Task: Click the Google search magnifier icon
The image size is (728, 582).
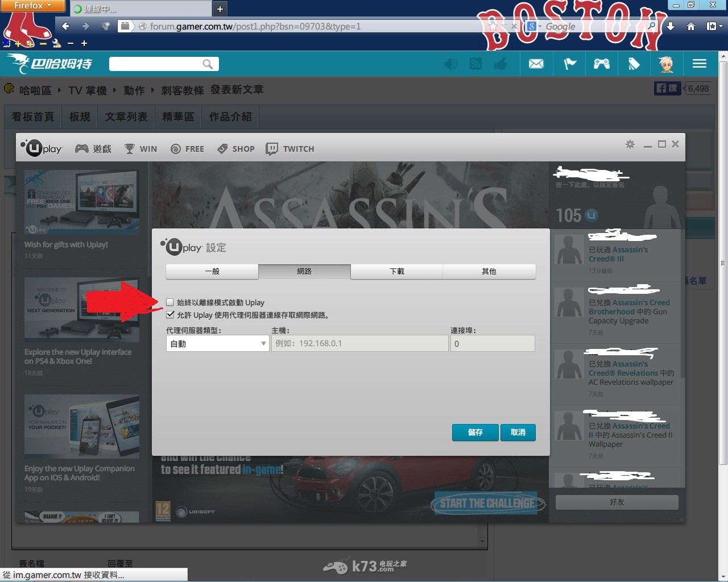Action: click(652, 26)
